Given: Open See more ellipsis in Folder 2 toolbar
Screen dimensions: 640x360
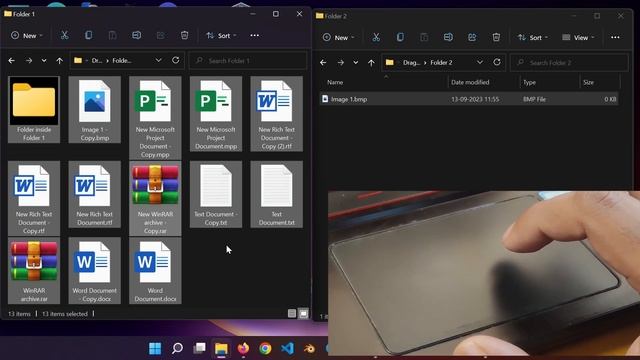Looking at the screenshot, I should (615, 38).
